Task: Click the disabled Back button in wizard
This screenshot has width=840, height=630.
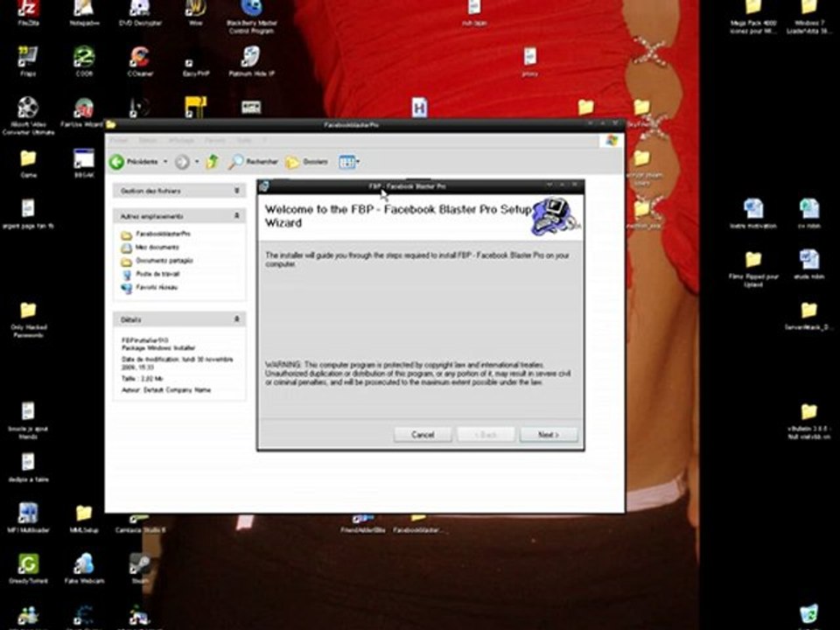Action: click(x=486, y=435)
